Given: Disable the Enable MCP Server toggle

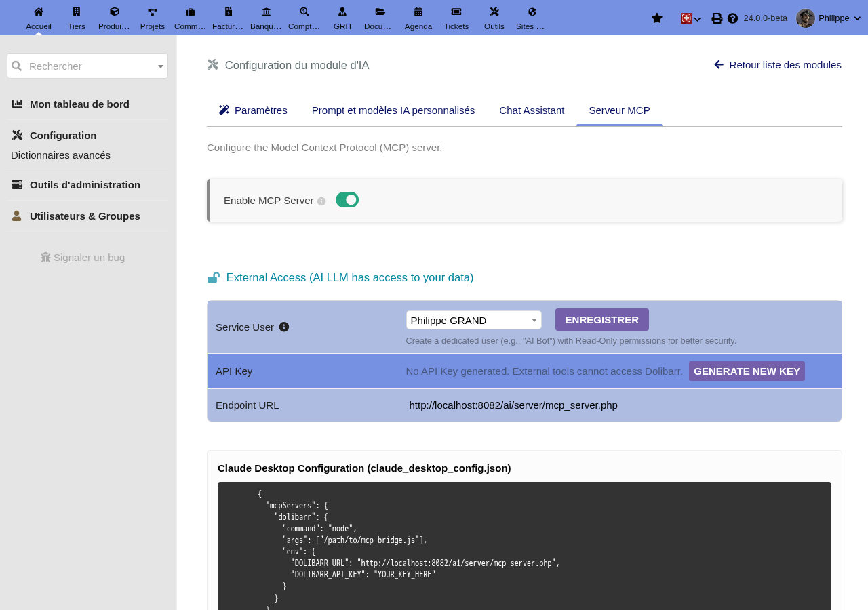Looking at the screenshot, I should pos(347,200).
